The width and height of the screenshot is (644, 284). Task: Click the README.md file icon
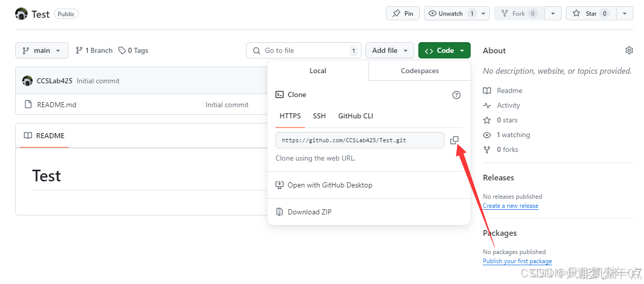(28, 105)
